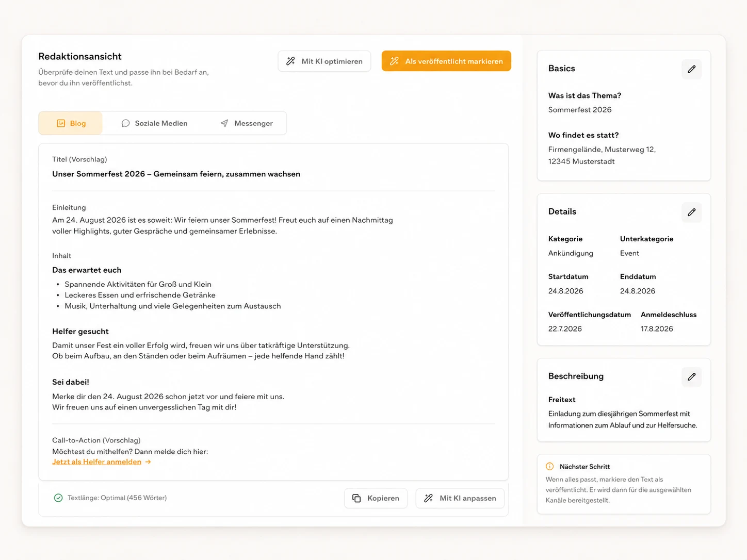Edit the Beschreibung card with pencil icon
Screen dimensions: 747x560
pyautogui.click(x=691, y=377)
